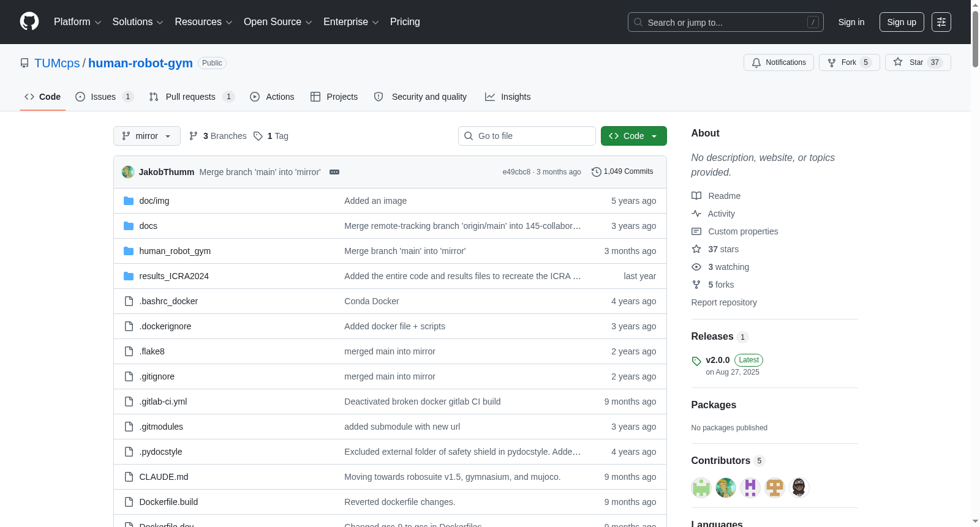Click the results_ICRA2024 folder icon

129,276
